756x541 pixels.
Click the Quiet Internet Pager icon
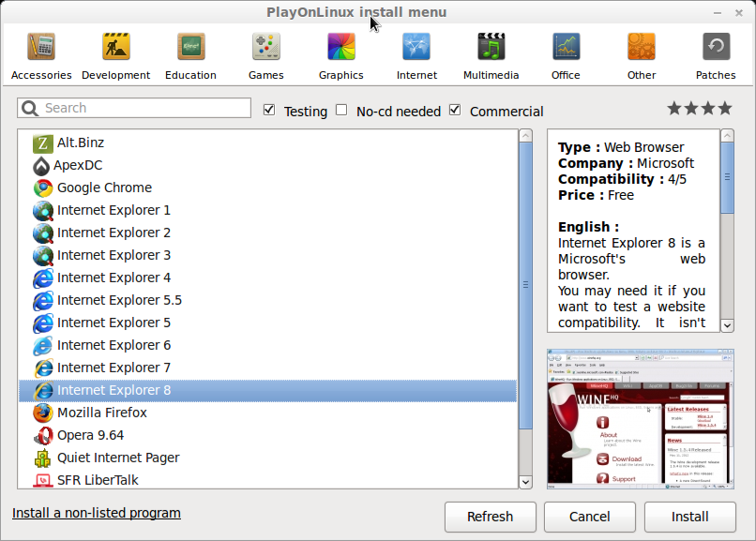43,458
